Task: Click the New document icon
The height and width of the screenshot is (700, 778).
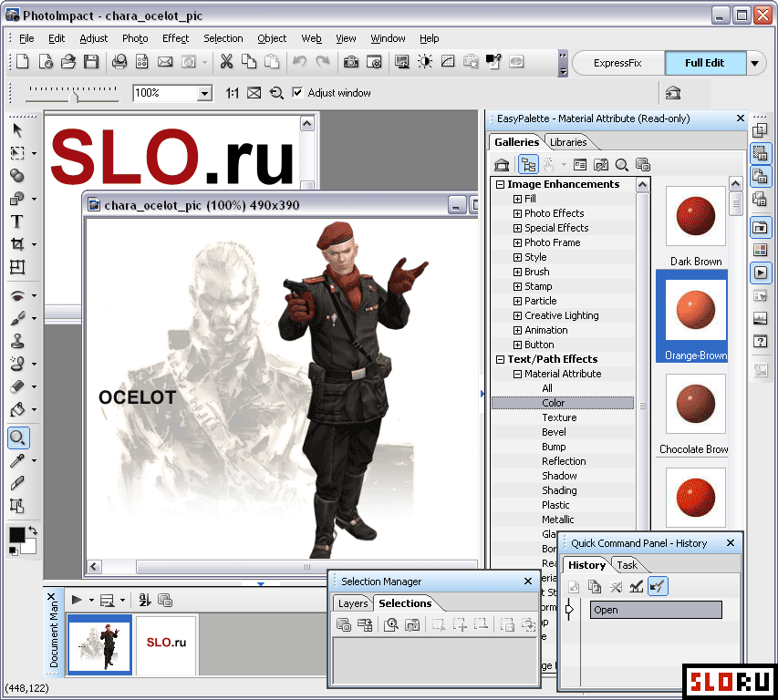Action: tap(22, 62)
